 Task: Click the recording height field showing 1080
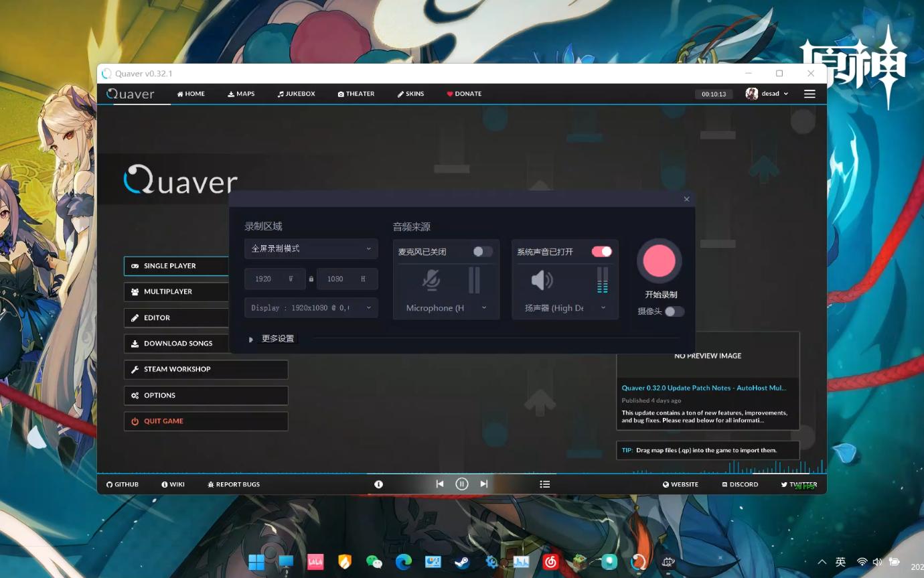pyautogui.click(x=347, y=279)
